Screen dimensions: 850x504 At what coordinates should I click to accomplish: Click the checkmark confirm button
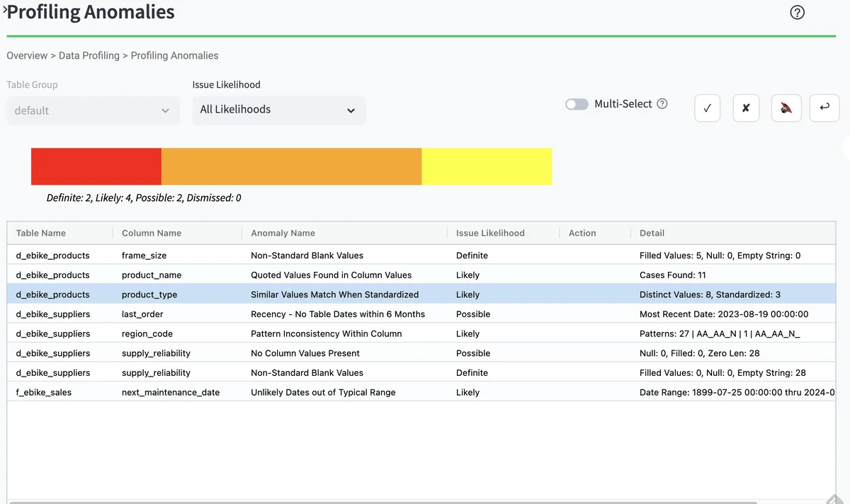click(707, 108)
